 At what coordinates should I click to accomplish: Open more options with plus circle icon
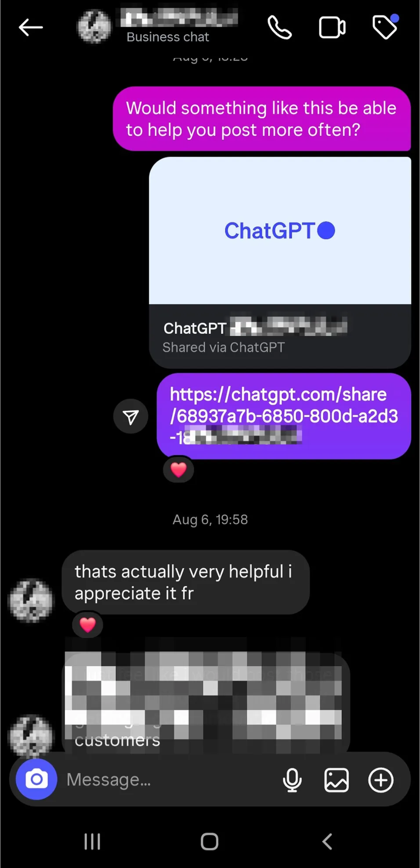[x=380, y=780]
